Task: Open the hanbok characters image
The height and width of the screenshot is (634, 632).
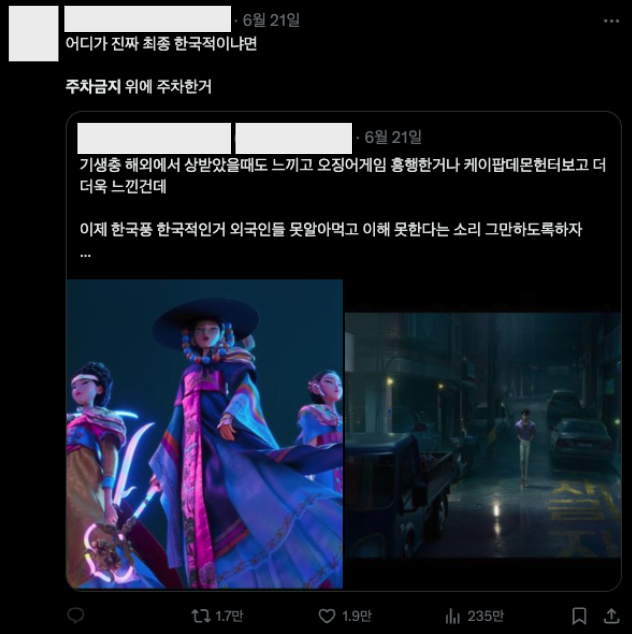Action: tap(205, 433)
